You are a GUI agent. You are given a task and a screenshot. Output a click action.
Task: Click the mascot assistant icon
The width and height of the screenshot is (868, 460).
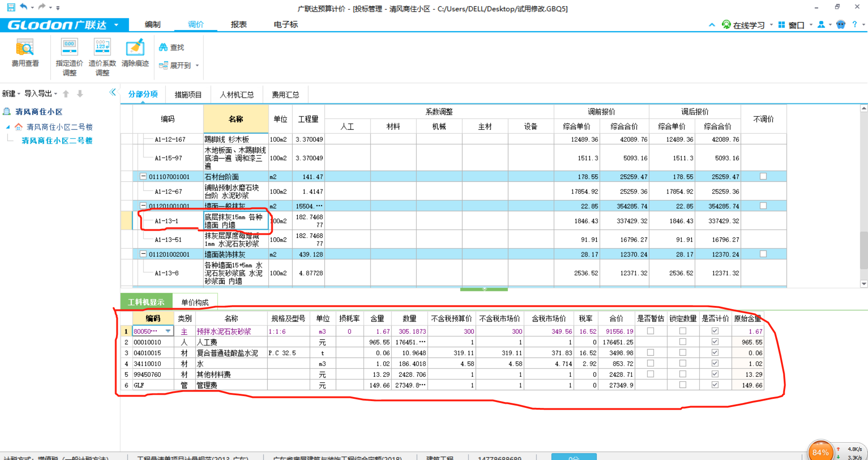point(841,24)
